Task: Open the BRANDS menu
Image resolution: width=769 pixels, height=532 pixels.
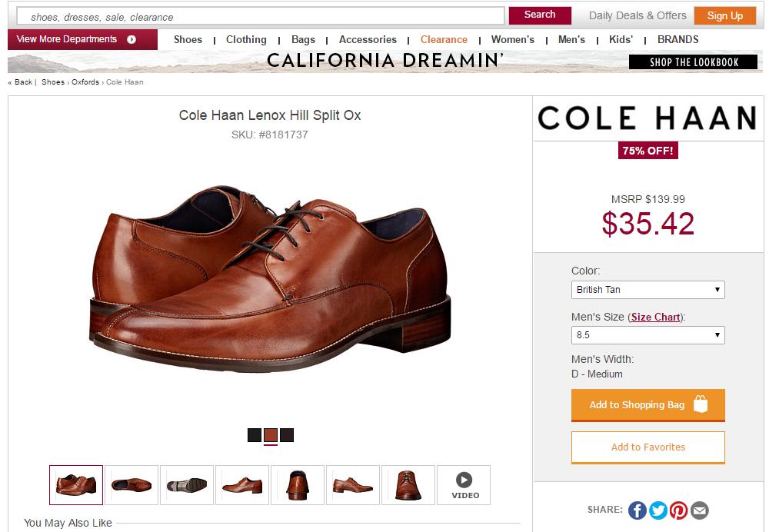Action: 677,40
